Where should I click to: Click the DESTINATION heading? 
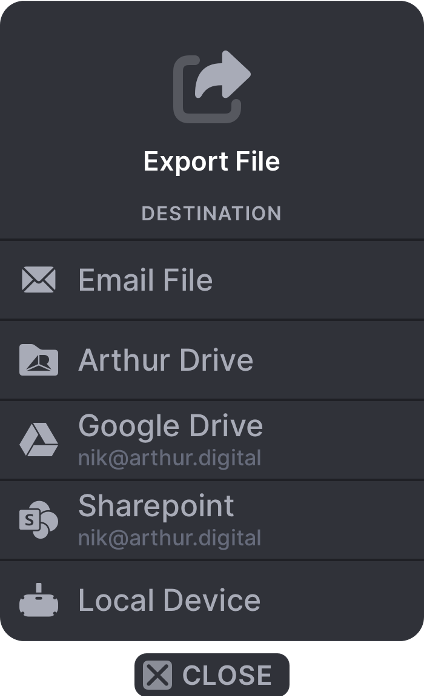tap(211, 213)
